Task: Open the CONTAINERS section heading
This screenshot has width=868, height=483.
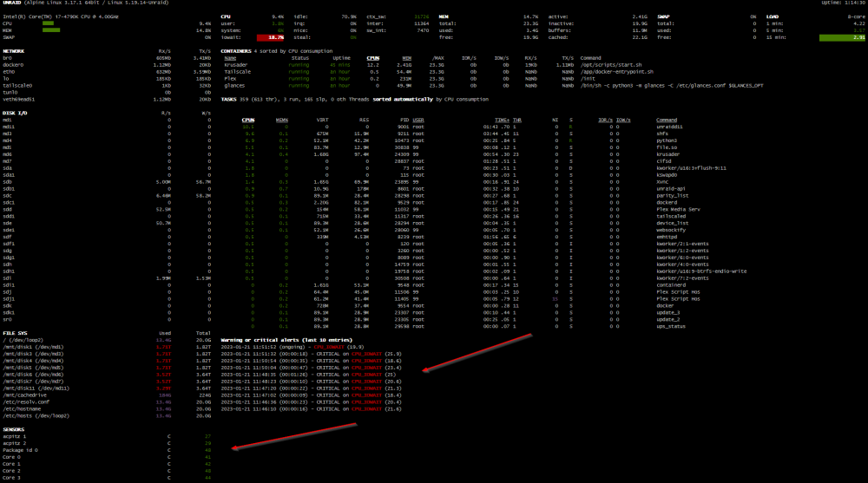Action: (236, 51)
